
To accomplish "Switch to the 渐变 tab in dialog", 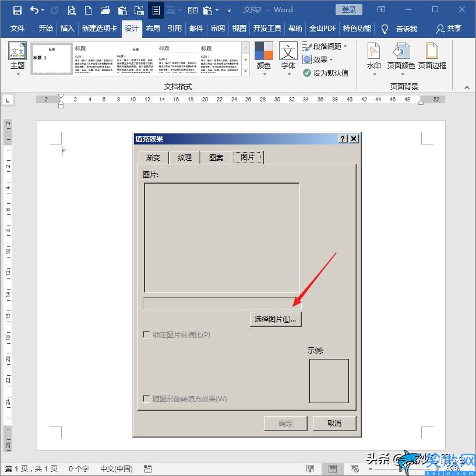I will [x=153, y=157].
